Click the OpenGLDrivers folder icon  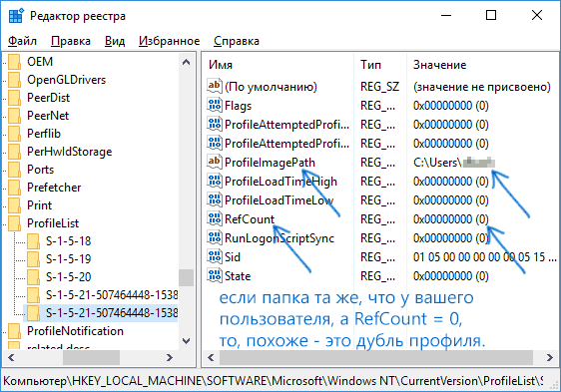coord(15,80)
